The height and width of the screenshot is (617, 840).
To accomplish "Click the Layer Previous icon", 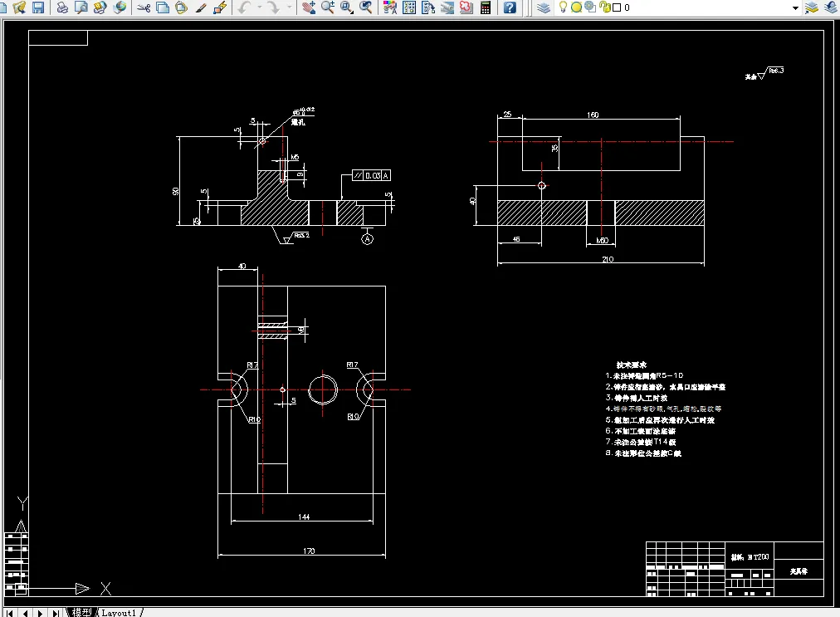I will pyautogui.click(x=831, y=7).
